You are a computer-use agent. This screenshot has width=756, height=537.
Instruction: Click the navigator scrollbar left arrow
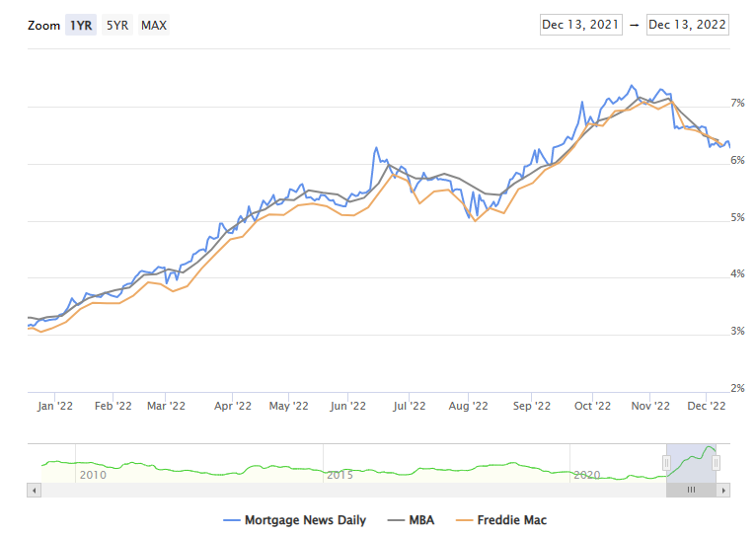(34, 491)
